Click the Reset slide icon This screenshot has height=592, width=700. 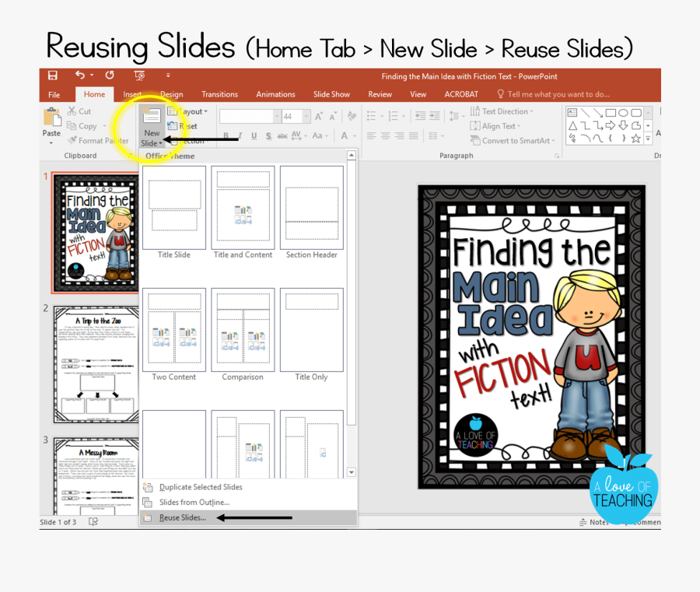pos(173,125)
